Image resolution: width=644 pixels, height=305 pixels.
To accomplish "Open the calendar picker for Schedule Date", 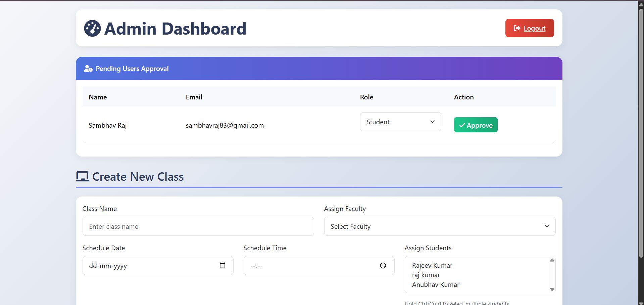I will (223, 265).
